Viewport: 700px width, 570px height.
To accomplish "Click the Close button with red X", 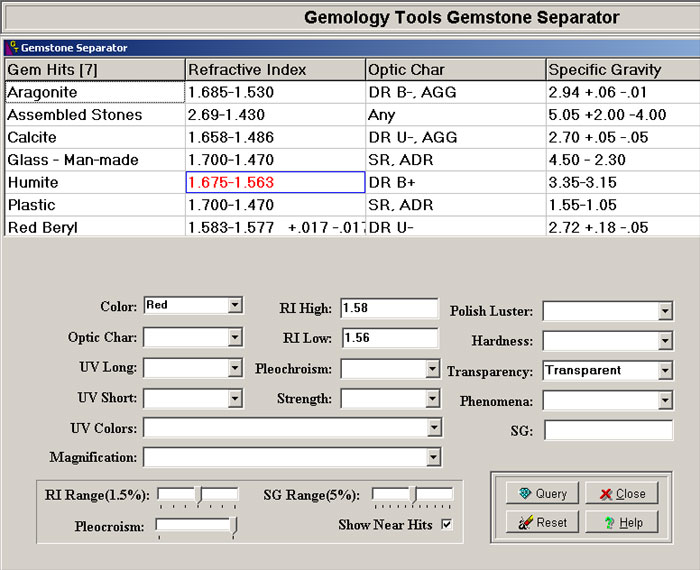I will pos(622,493).
